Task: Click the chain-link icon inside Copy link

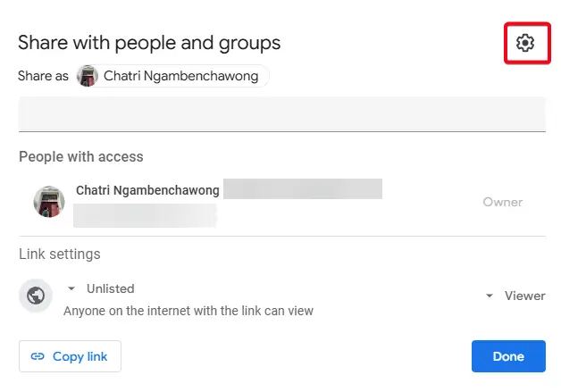Action: [x=38, y=356]
